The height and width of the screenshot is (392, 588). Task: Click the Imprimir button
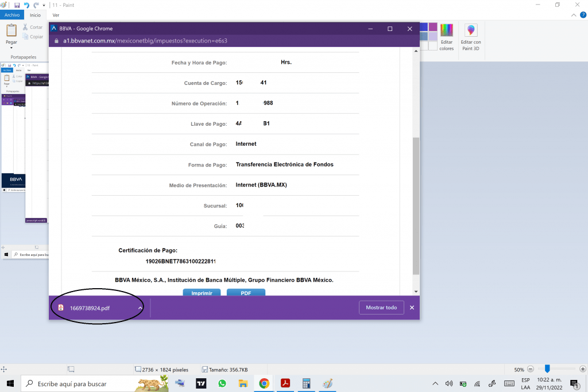tap(202, 293)
